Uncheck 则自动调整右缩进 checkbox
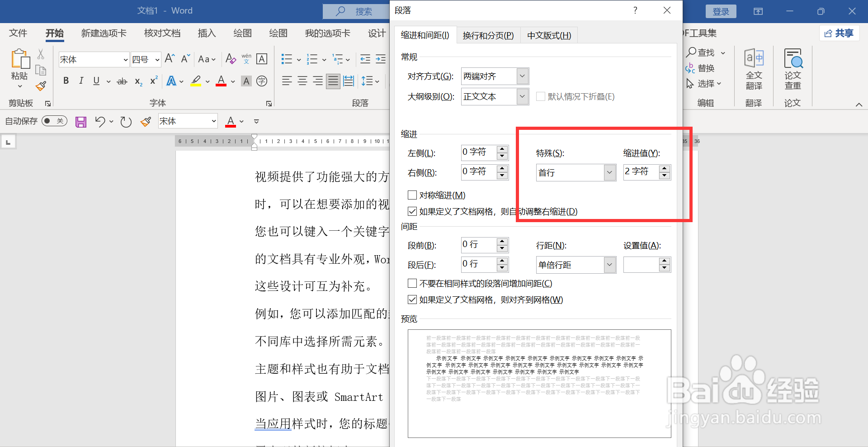The width and height of the screenshot is (868, 447). 412,211
